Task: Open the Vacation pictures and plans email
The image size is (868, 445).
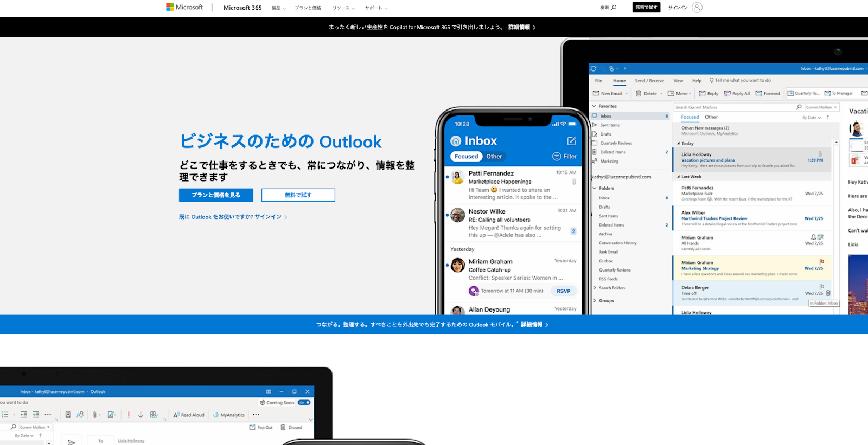Action: coord(752,160)
